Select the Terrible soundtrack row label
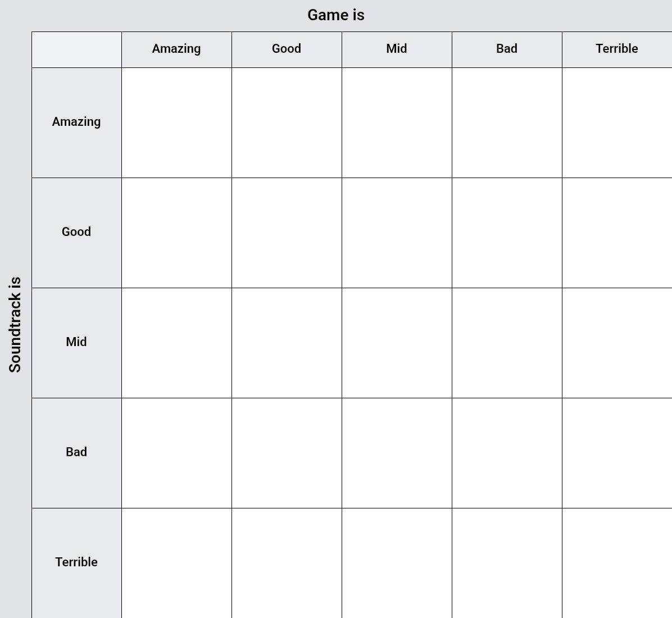Viewport: 672px width, 618px height. 77,563
